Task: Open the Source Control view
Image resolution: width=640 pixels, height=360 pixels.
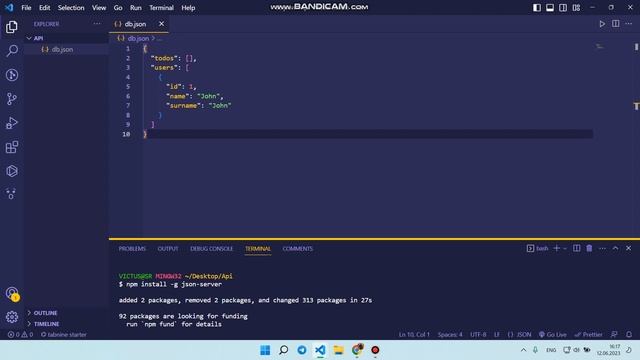Action: (12, 99)
